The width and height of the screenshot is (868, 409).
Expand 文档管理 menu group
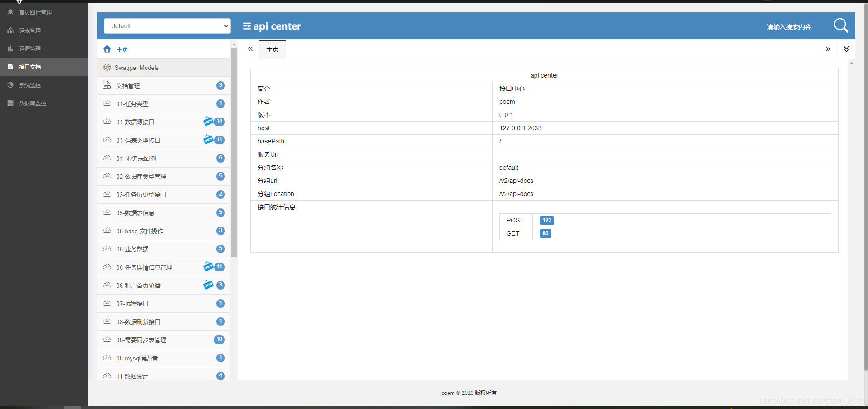pyautogui.click(x=164, y=86)
